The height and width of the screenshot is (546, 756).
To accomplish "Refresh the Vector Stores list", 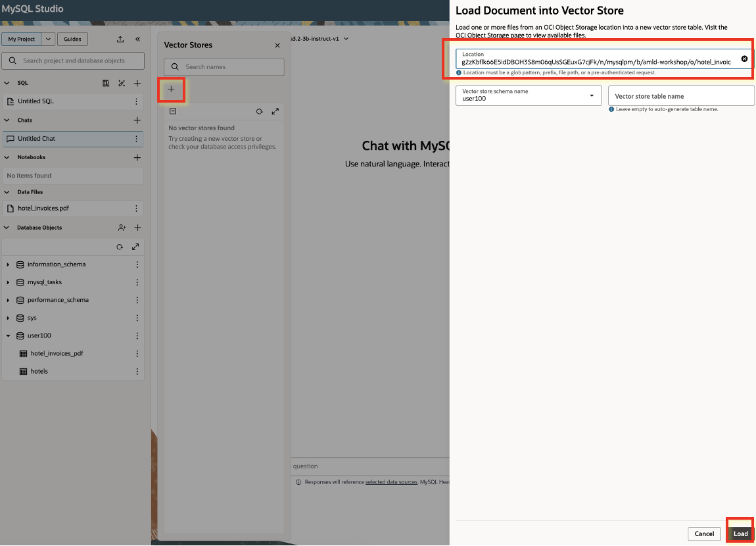I will click(260, 111).
